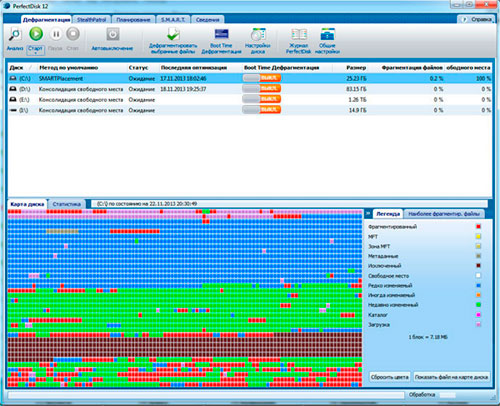Toggle Boot Time switch for drive E:\
This screenshot has width=500, height=406.
[262, 99]
